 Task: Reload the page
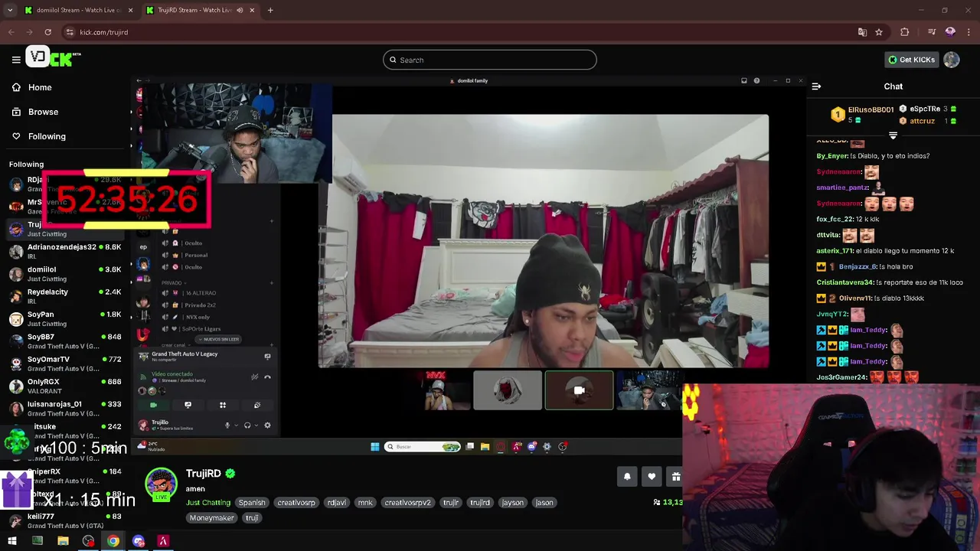coord(47,32)
